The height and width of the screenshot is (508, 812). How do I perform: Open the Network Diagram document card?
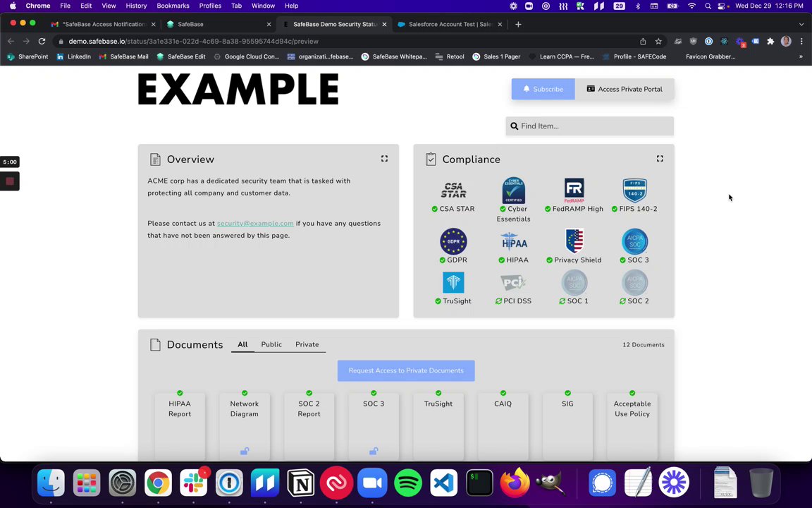245,426
